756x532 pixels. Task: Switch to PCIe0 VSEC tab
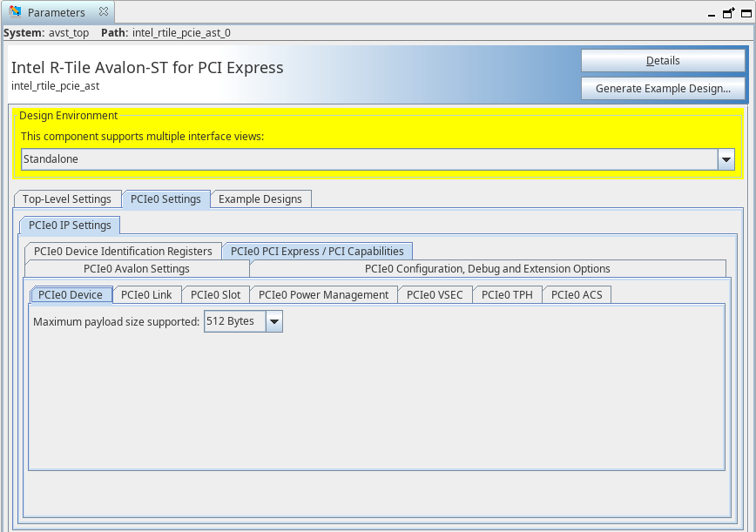pos(435,295)
